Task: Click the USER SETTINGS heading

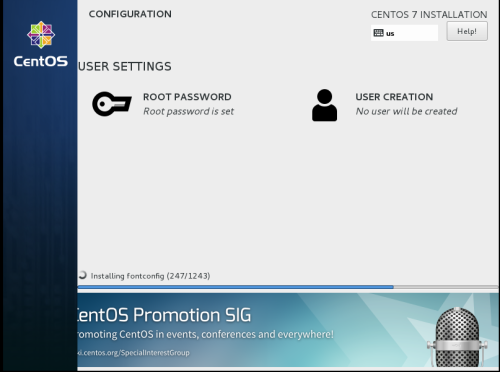Action: tap(125, 66)
